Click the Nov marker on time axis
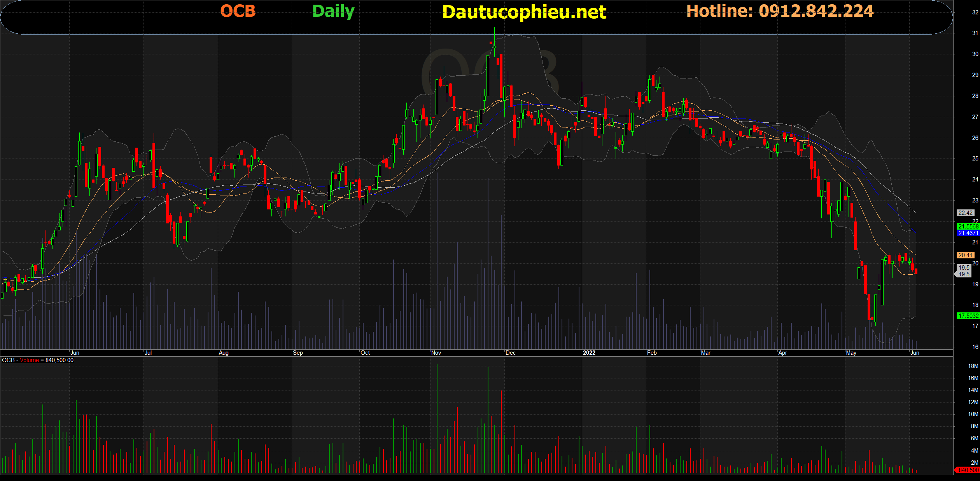 click(436, 353)
